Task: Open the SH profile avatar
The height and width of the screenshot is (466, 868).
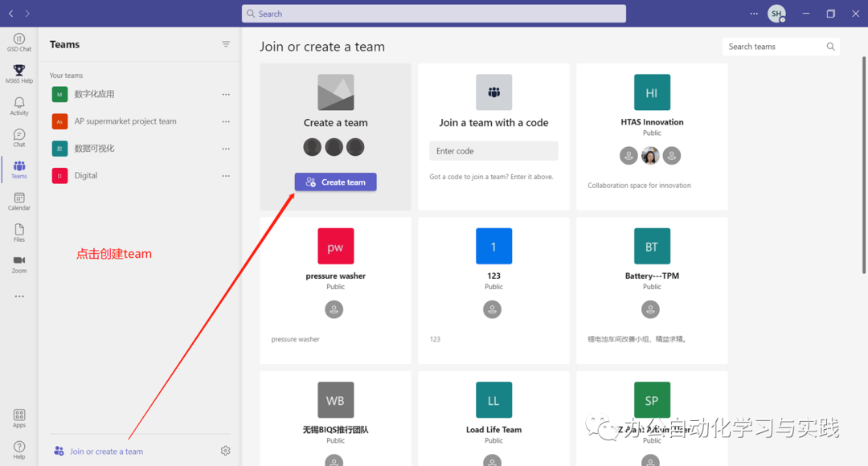Action: (x=776, y=14)
